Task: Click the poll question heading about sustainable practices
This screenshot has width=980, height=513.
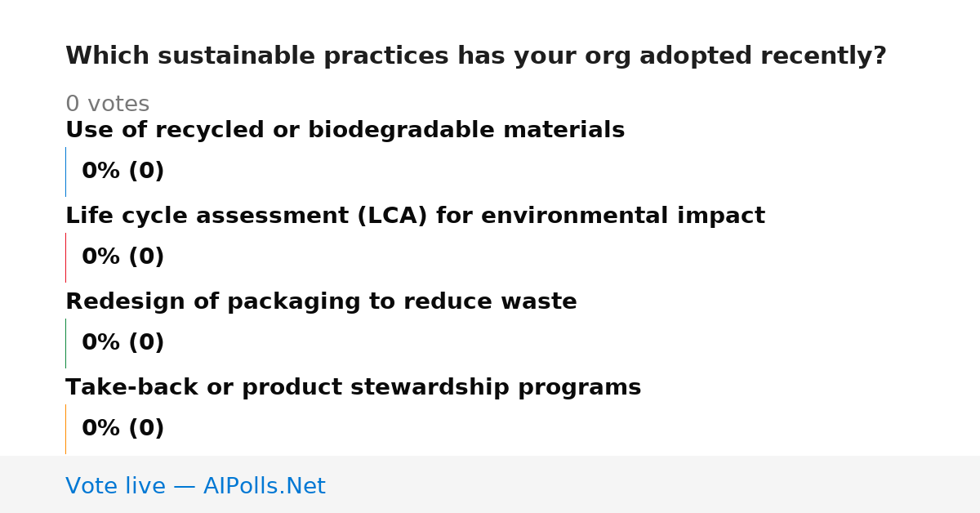Action: pos(475,56)
